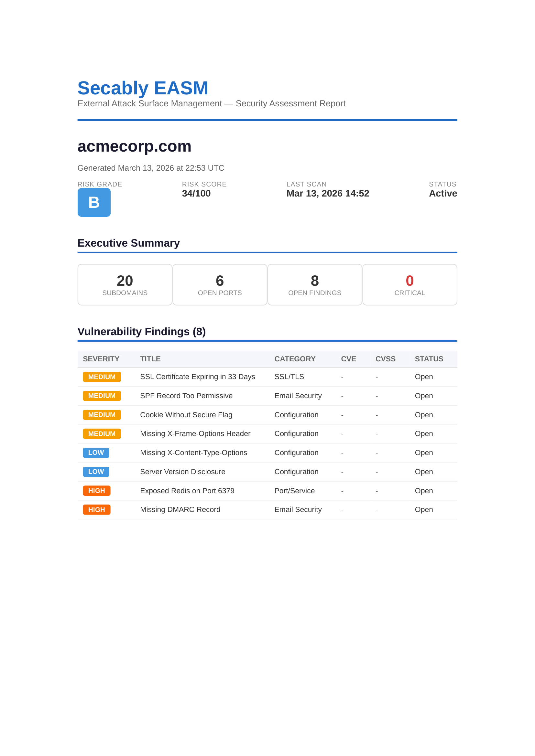This screenshot has width=535, height=756.
Task: Select the LOW badge on Server Version Disclosure
Action: 95,472
